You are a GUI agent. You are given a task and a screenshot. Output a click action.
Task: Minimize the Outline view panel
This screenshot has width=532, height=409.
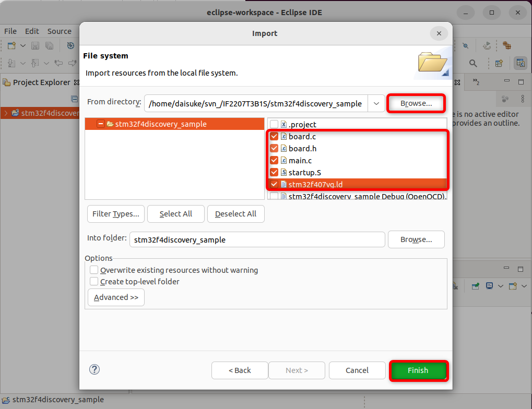pos(507,81)
